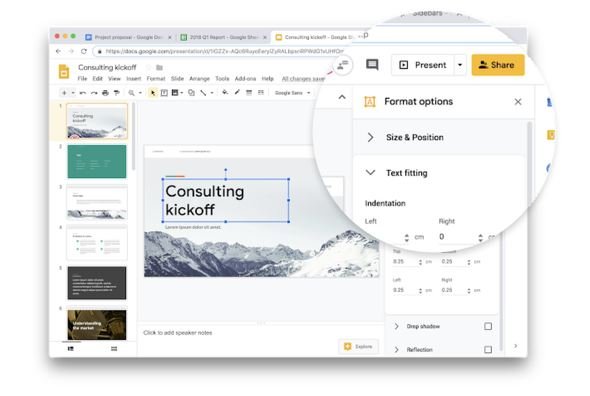Open the line type dropdown arrow
This screenshot has width=590, height=396.
pyautogui.click(x=212, y=93)
